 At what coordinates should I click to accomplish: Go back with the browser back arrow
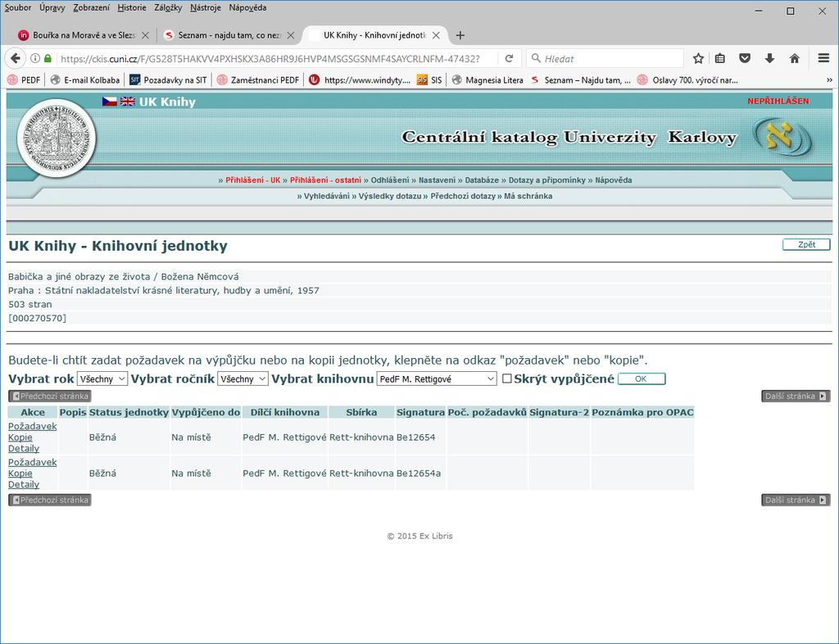(16, 58)
